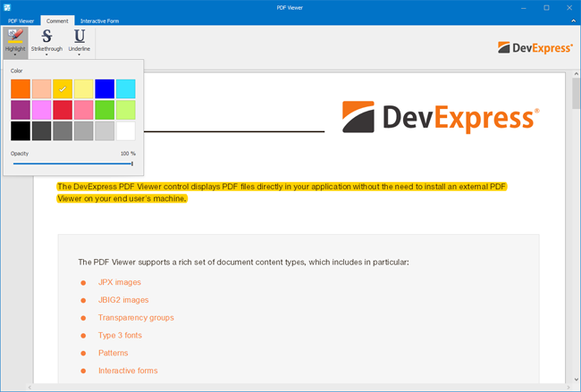This screenshot has width=581, height=392.
Task: Click the 100 % opacity value
Action: [128, 154]
